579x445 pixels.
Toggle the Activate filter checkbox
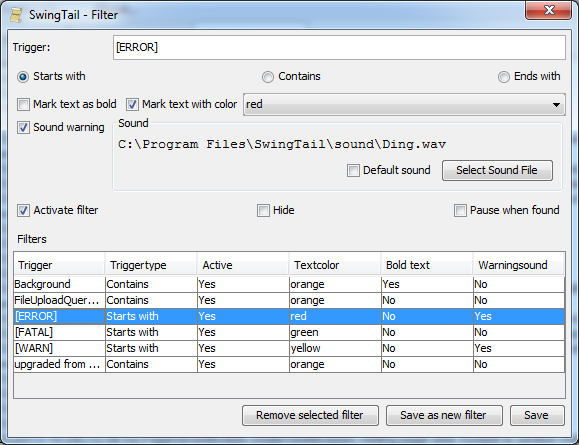point(23,210)
